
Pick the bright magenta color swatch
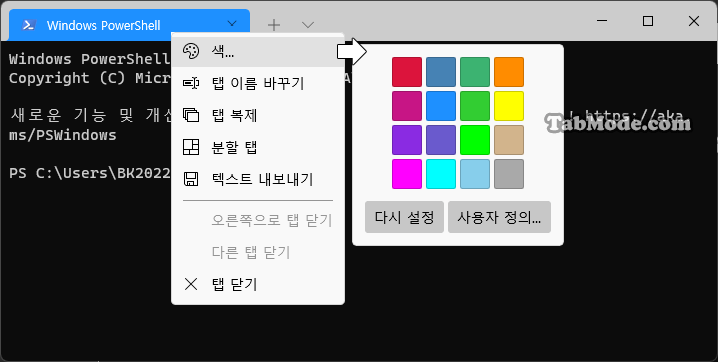click(x=407, y=174)
